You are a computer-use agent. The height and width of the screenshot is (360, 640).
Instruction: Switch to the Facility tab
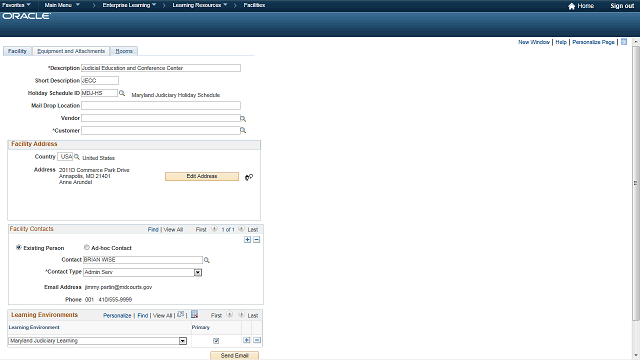click(x=17, y=51)
